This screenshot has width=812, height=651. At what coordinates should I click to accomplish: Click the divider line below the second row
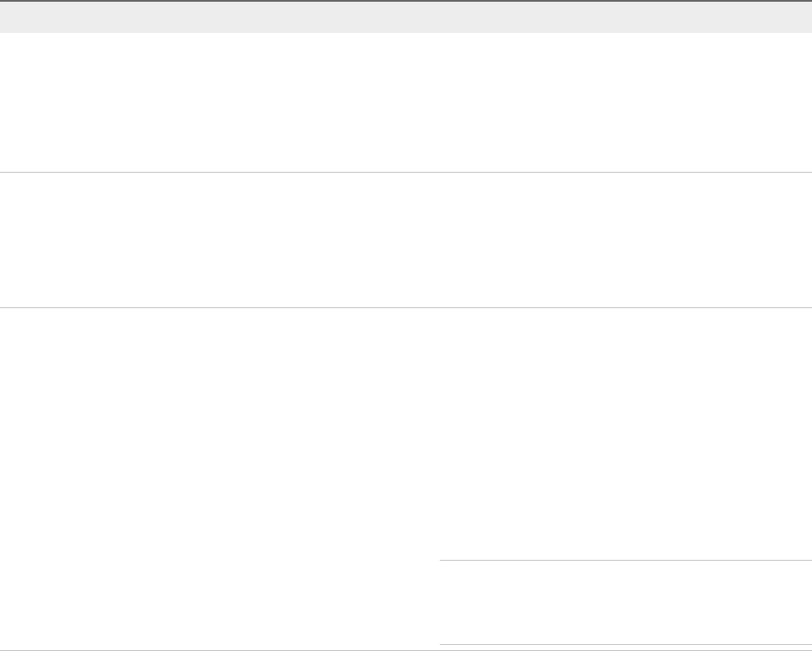pos(406,307)
